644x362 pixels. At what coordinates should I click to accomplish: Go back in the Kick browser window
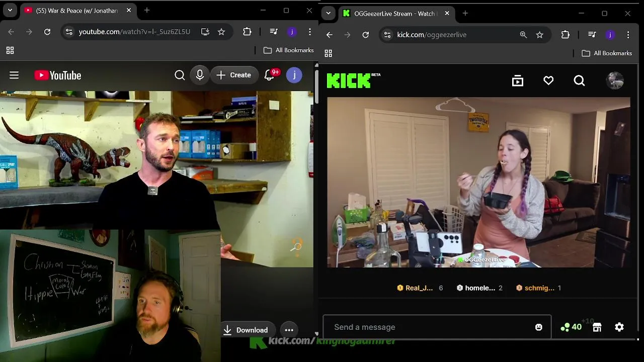(x=329, y=35)
